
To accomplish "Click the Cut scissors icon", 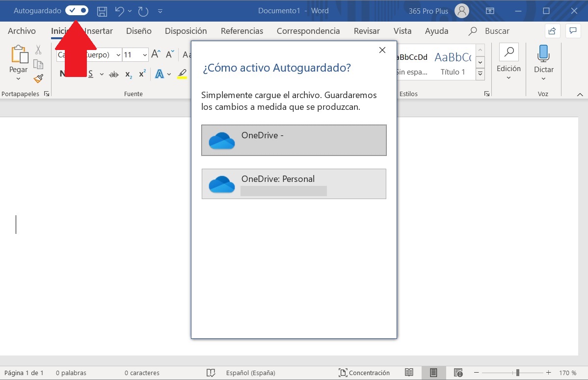I will tap(38, 50).
